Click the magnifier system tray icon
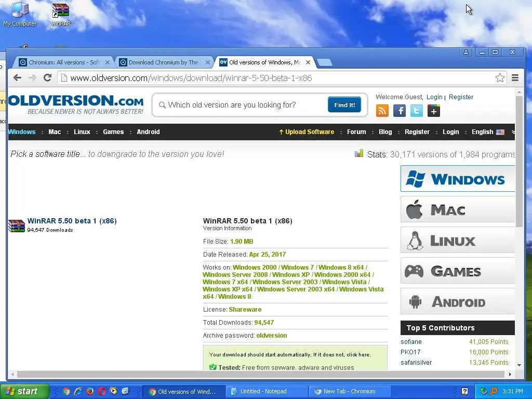Image resolution: width=532 pixels, height=399 pixels. pos(494,391)
